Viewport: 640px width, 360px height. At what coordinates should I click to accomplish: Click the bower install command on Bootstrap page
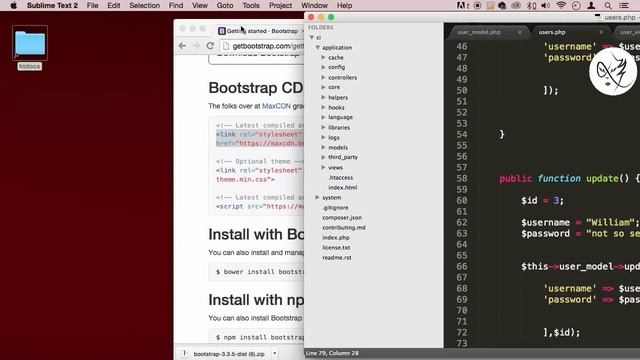260,272
